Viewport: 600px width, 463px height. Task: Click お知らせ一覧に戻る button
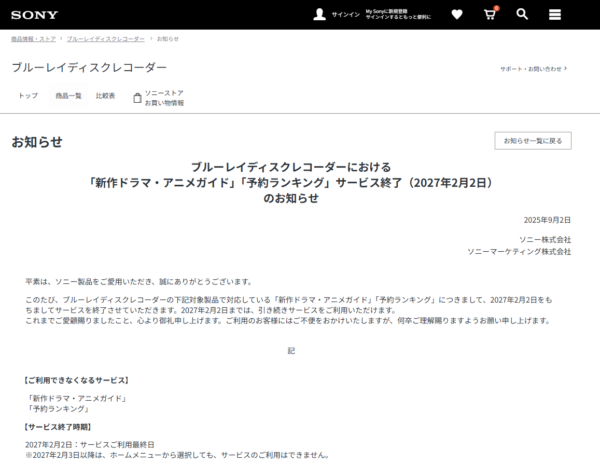(533, 141)
